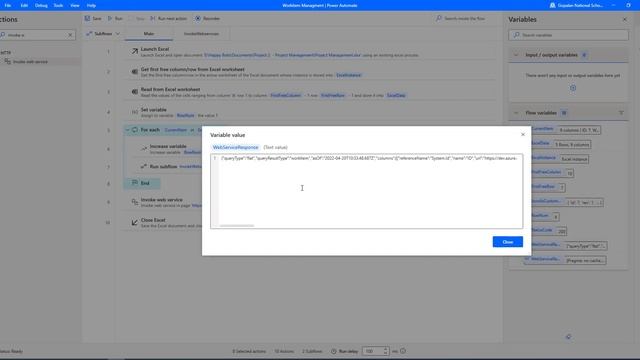Image resolution: width=640 pixels, height=360 pixels.
Task: Open the File menu
Action: [8, 6]
